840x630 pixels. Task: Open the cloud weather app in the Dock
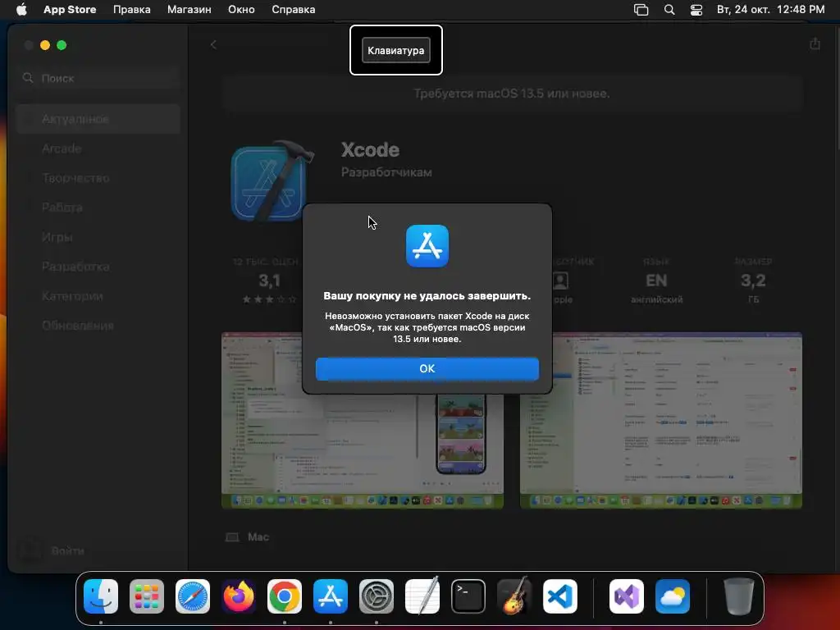[x=673, y=596]
